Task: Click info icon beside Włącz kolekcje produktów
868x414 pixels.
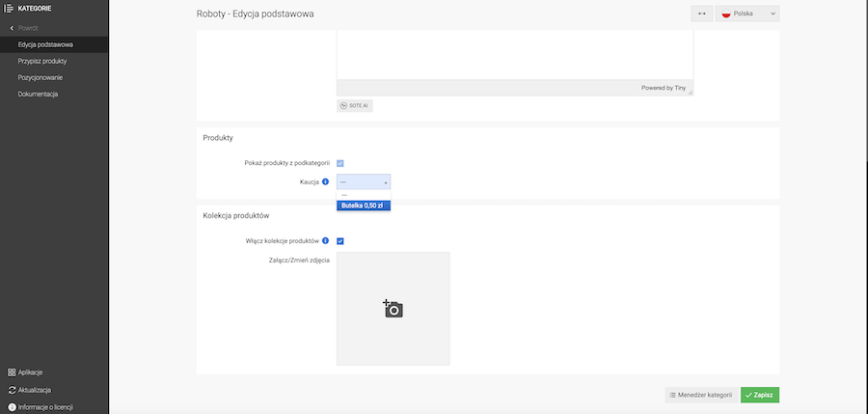Action: tap(325, 240)
